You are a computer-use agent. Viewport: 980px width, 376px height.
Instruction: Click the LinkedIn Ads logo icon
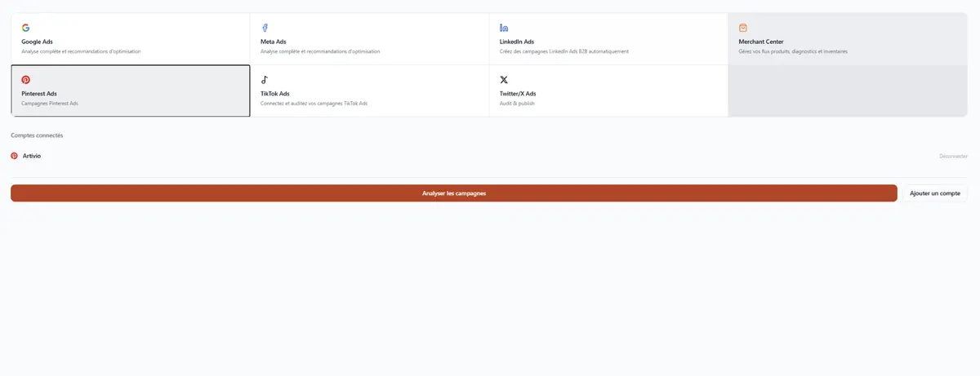(x=504, y=28)
